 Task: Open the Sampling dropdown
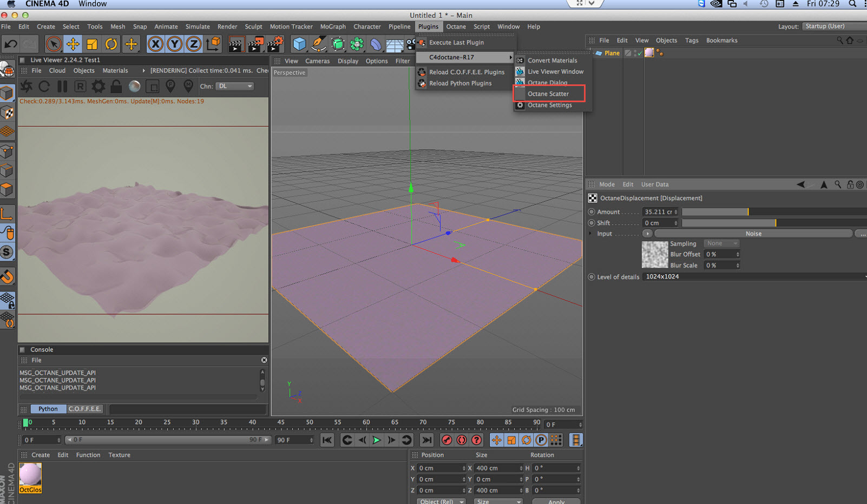(721, 243)
